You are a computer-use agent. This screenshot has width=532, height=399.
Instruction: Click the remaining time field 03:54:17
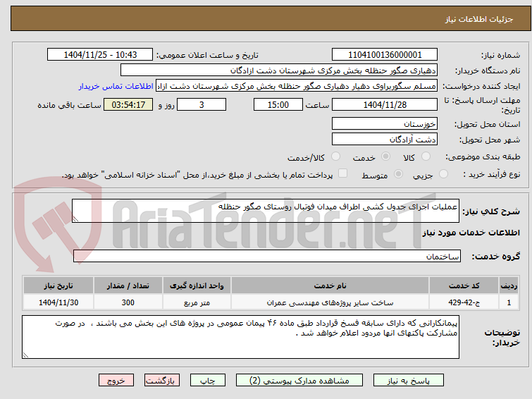click(128, 104)
